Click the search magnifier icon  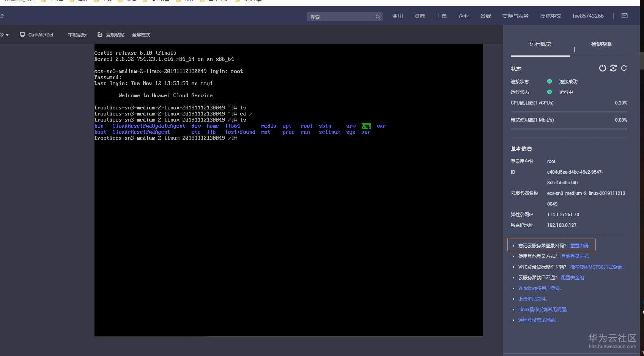[378, 17]
